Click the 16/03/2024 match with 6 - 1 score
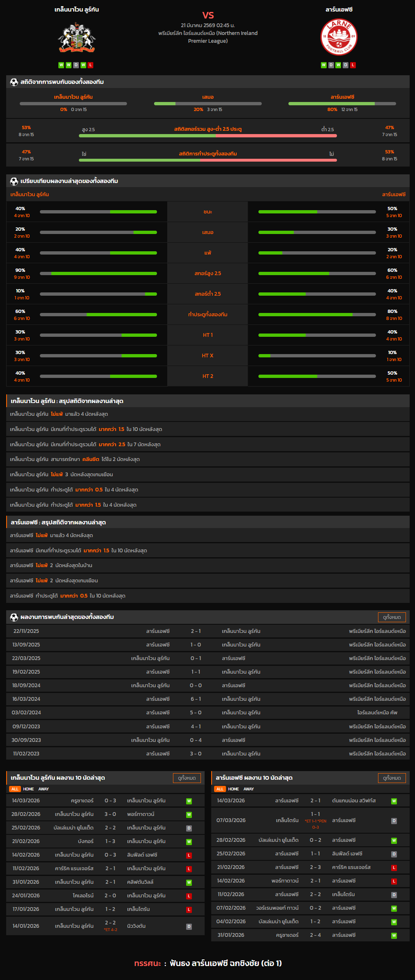Image resolution: width=415 pixels, height=980 pixels. pyautogui.click(x=207, y=699)
